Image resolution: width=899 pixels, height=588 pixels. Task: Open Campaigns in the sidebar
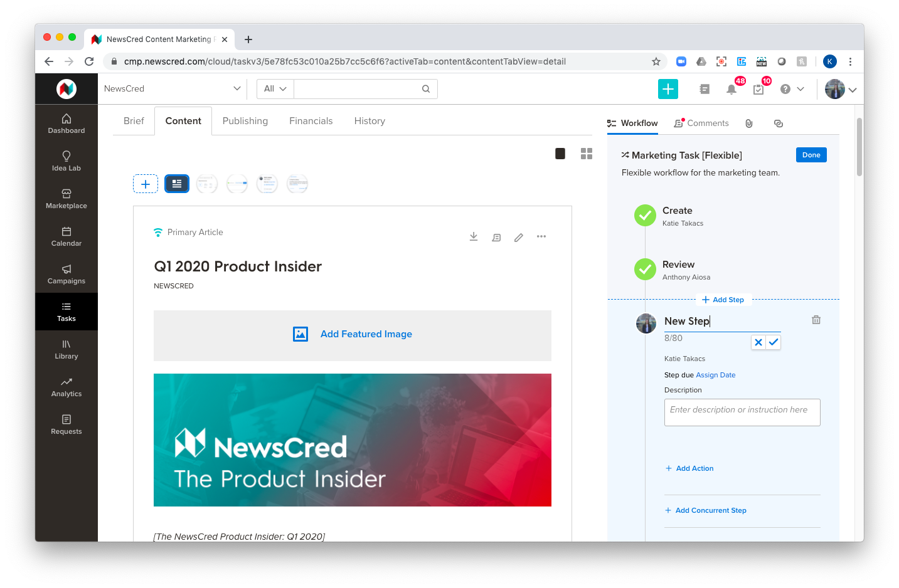pyautogui.click(x=66, y=274)
